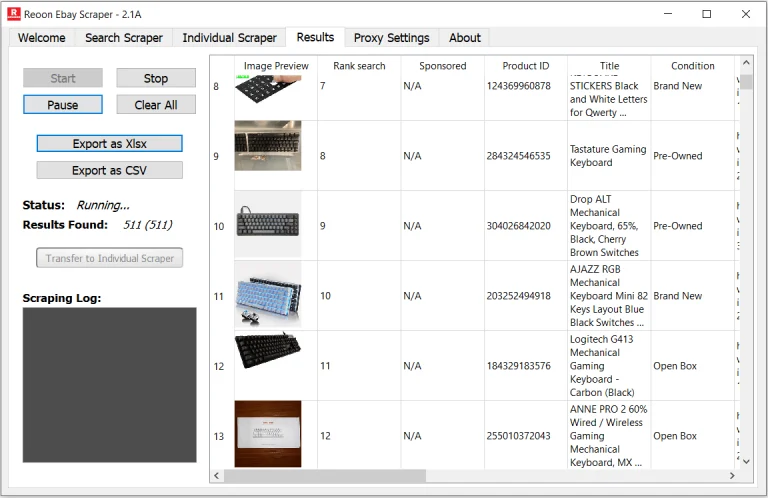Viewport: 768px width, 498px height.
Task: Switch to the Search Scraper tab
Action: [x=124, y=38]
